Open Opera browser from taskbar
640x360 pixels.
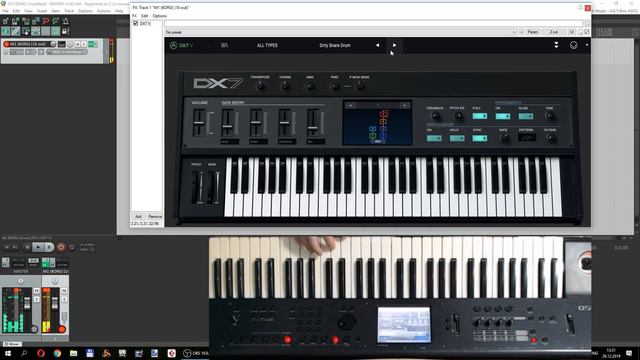pyautogui.click(x=40, y=353)
